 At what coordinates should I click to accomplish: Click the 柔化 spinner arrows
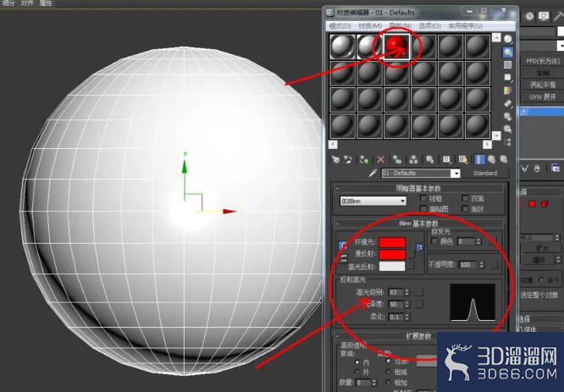(406, 317)
